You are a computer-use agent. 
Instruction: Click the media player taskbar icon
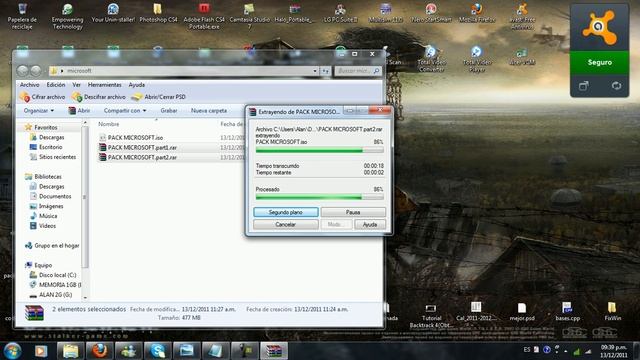pyautogui.click(x=41, y=351)
